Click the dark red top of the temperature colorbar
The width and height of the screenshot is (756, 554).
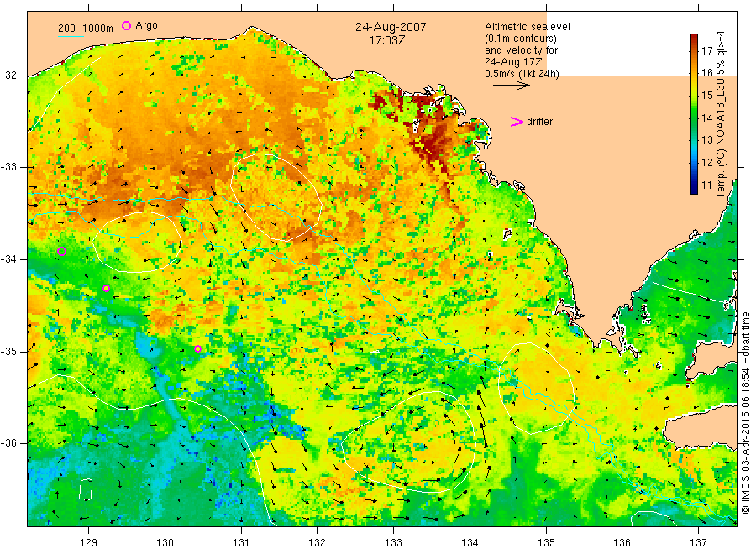pyautogui.click(x=694, y=39)
